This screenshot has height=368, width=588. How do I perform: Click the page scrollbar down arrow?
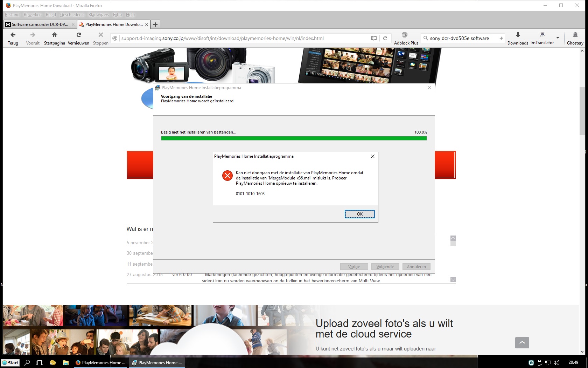tap(582, 352)
